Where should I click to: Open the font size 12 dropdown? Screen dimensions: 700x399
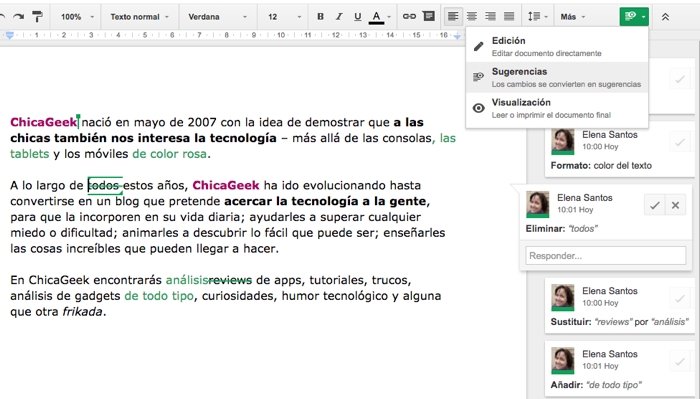(284, 17)
